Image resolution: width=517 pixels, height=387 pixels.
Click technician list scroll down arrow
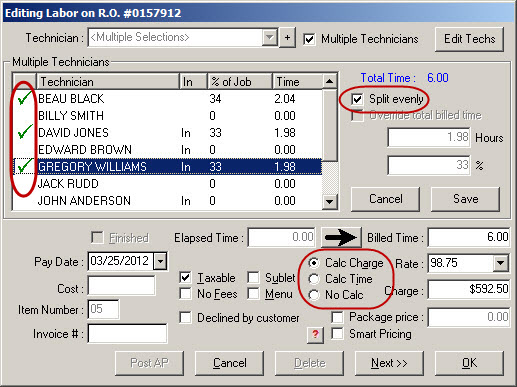pyautogui.click(x=329, y=202)
